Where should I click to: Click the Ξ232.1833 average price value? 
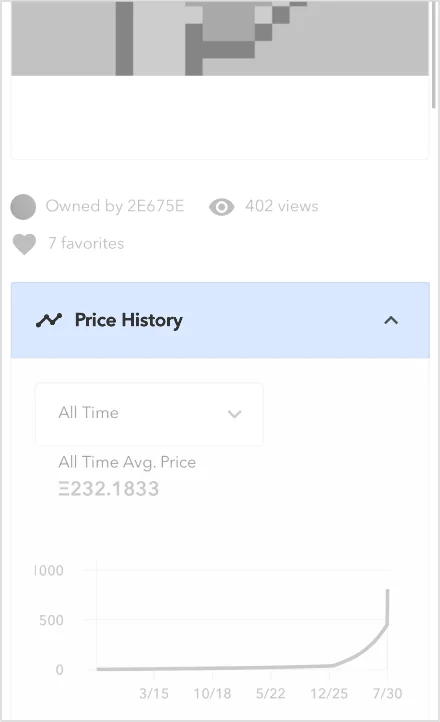tap(109, 489)
